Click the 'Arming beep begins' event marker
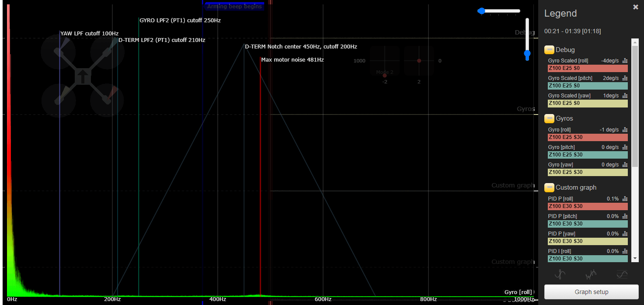The image size is (644, 305). 234,6
